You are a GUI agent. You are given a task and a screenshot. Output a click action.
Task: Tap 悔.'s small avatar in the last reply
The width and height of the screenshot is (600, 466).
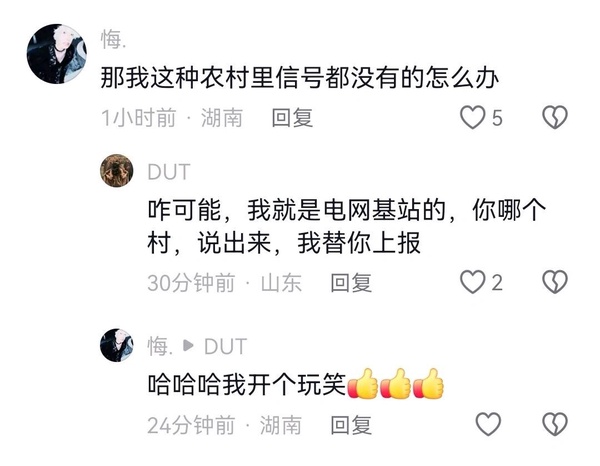pyautogui.click(x=117, y=345)
